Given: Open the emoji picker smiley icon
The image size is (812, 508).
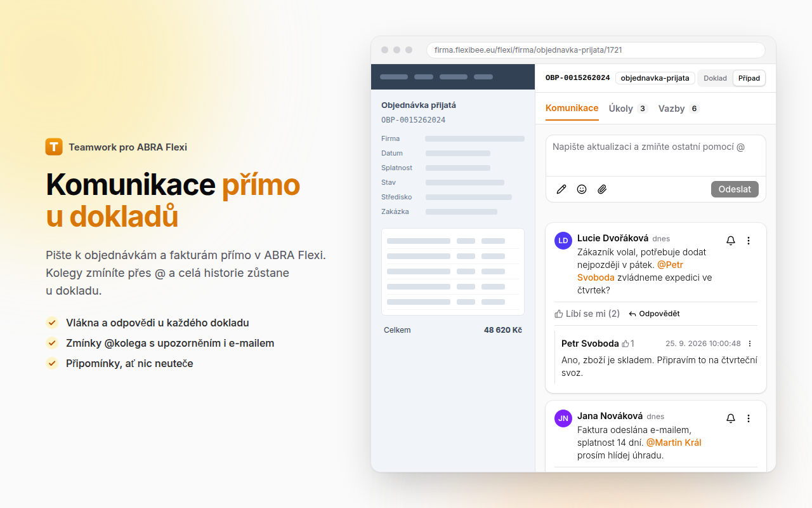Looking at the screenshot, I should [x=582, y=189].
